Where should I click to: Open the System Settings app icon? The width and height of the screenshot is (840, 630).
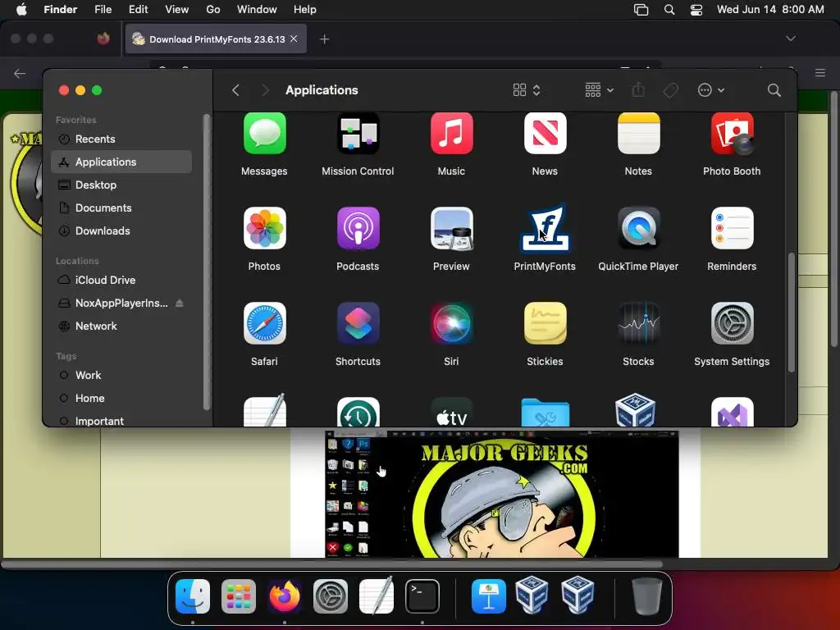click(x=732, y=323)
